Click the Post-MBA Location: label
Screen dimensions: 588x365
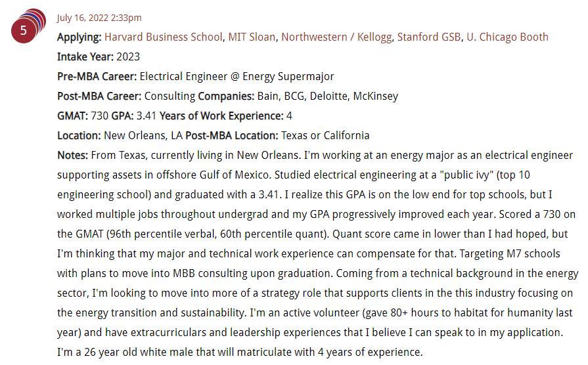coord(232,136)
